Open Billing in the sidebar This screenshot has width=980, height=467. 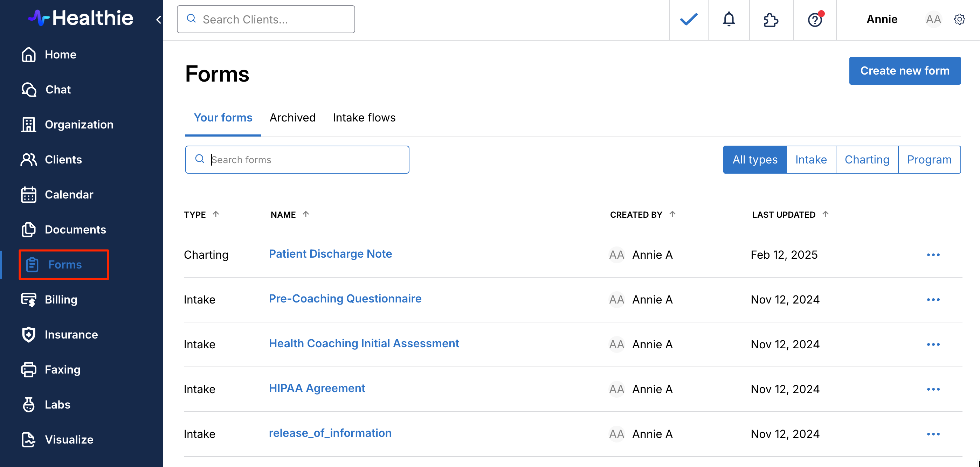(61, 299)
